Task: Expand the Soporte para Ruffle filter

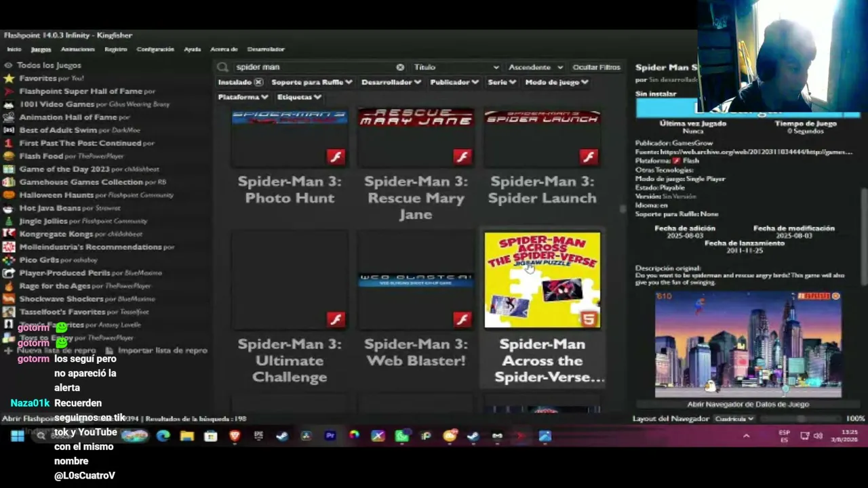Action: [312, 82]
